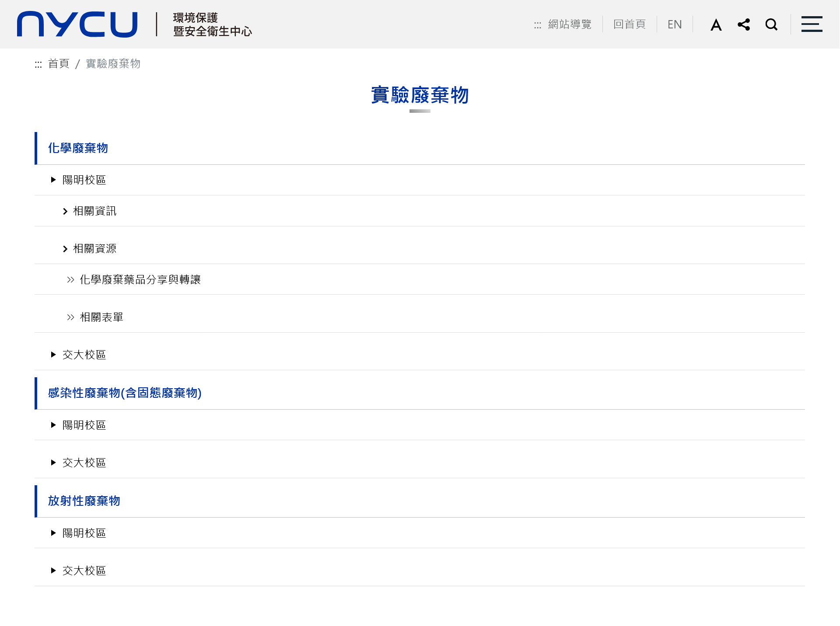Toggle the 相關資源 subsection
The image size is (840, 626).
tap(94, 249)
